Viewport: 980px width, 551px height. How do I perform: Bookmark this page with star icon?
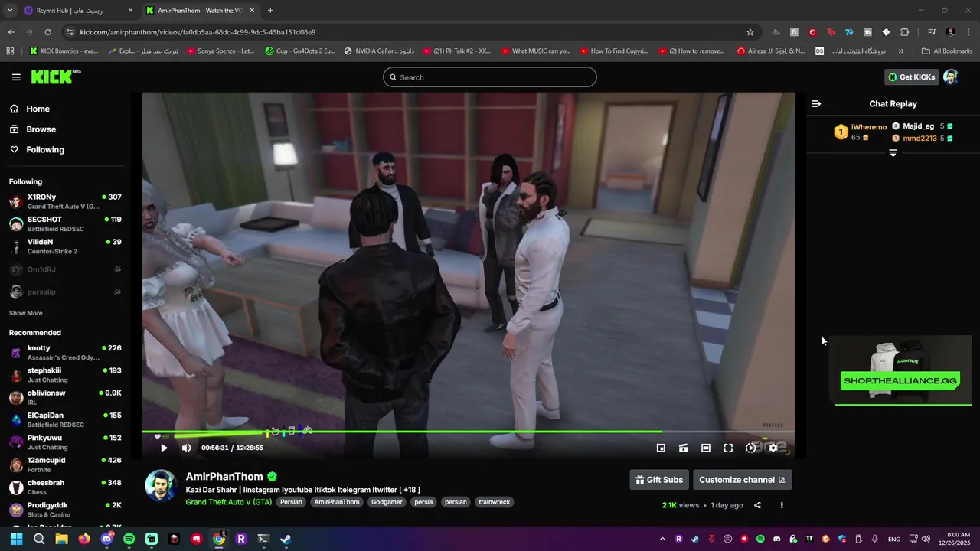(x=750, y=32)
